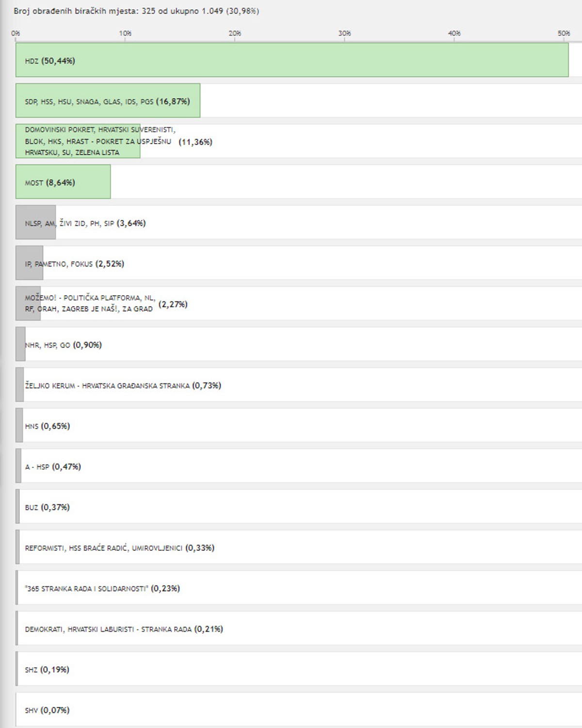
Task: Select the SHZ 0,19% row
Action: (299, 669)
